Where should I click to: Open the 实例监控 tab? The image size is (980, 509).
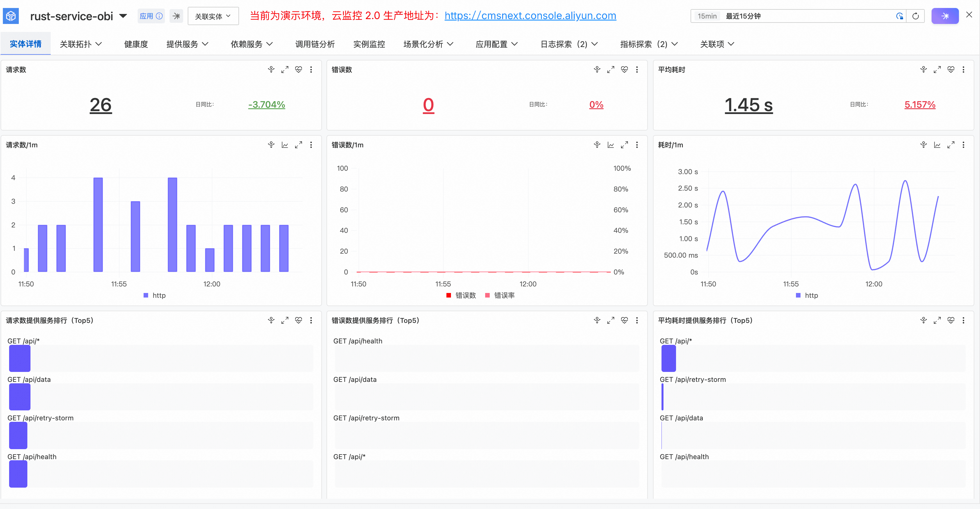click(x=369, y=44)
